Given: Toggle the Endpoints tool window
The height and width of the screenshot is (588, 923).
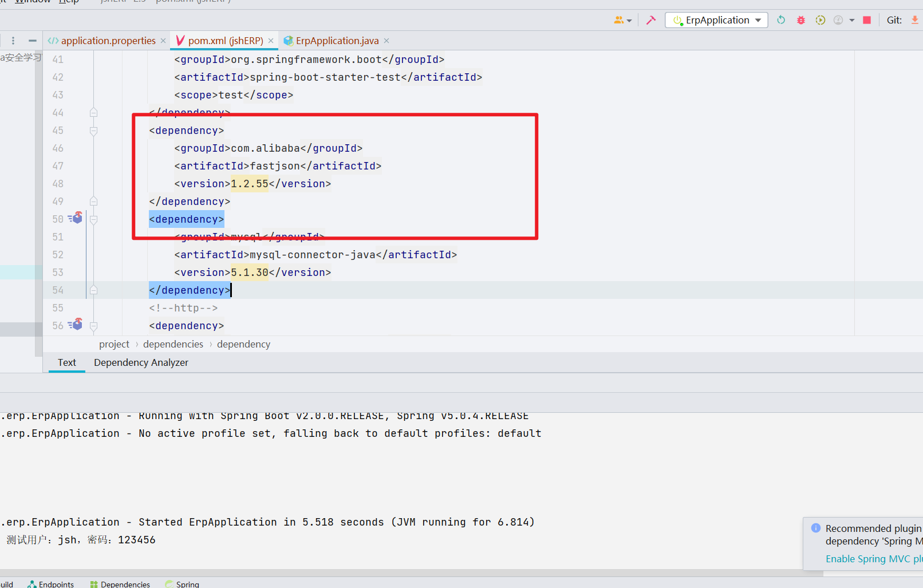Looking at the screenshot, I should (x=51, y=583).
